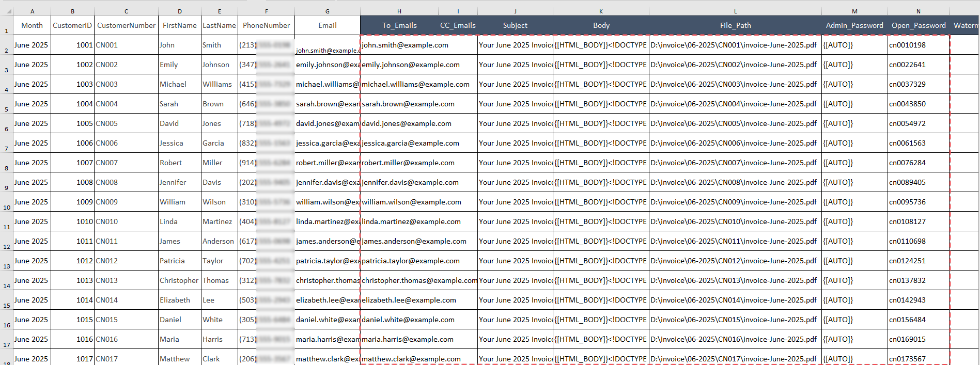
Task: Click the Email header cell
Action: click(328, 25)
